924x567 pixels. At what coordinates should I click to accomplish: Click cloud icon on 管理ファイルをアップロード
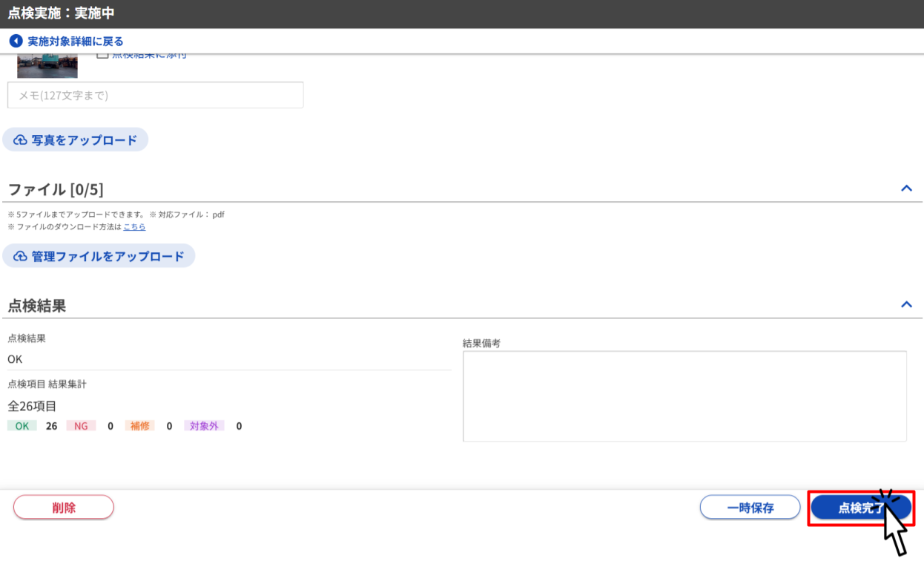(x=21, y=257)
